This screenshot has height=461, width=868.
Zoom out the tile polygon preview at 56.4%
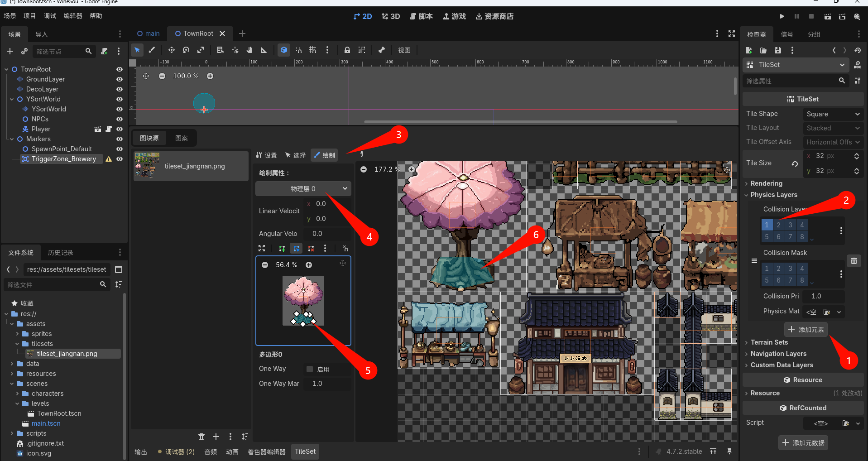265,265
